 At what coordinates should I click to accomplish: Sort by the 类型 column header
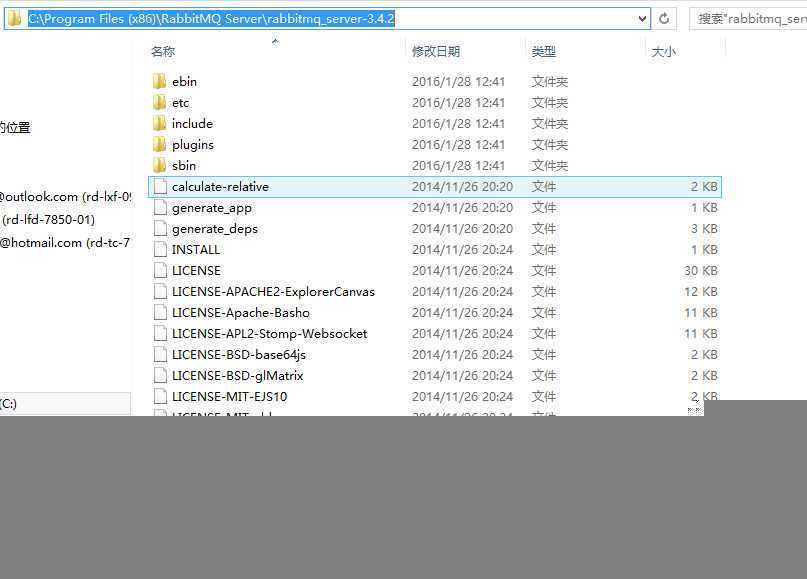pyautogui.click(x=543, y=51)
